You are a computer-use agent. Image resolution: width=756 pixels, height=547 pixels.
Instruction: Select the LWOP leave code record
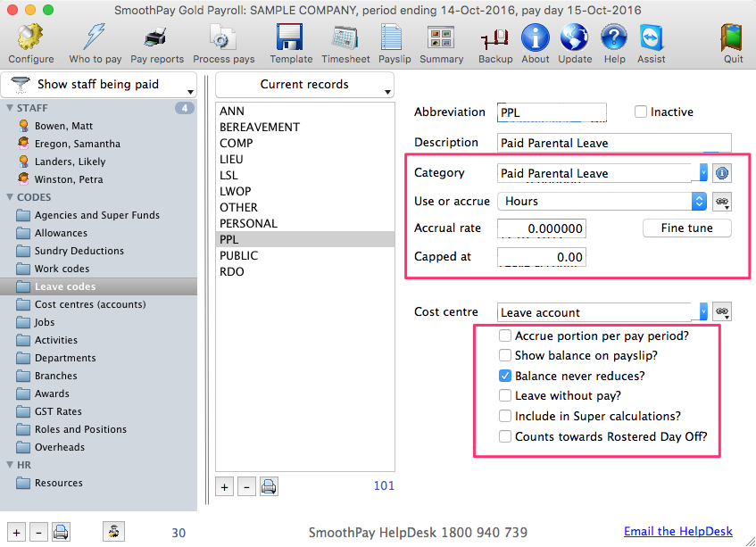point(304,191)
